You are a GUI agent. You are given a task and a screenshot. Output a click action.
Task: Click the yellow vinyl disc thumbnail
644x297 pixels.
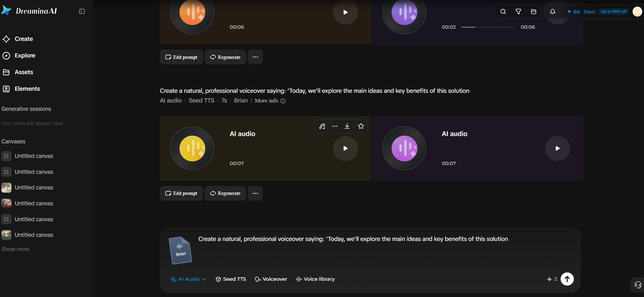pyautogui.click(x=192, y=148)
